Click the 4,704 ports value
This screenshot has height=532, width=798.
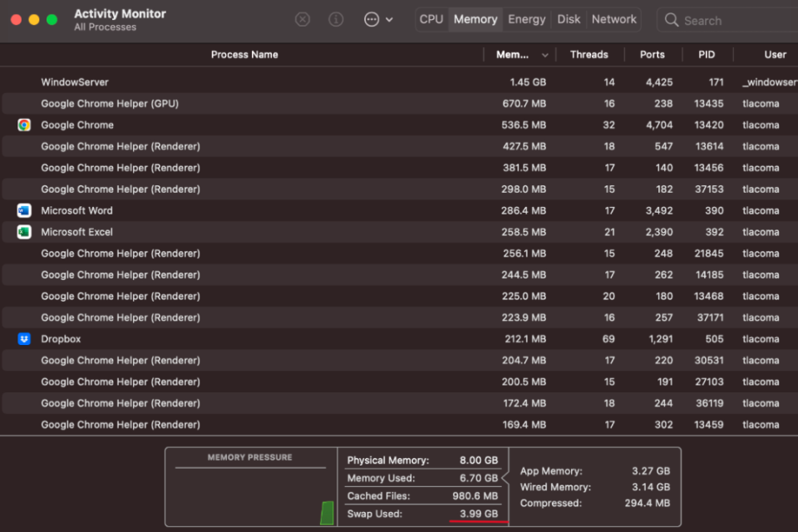659,125
